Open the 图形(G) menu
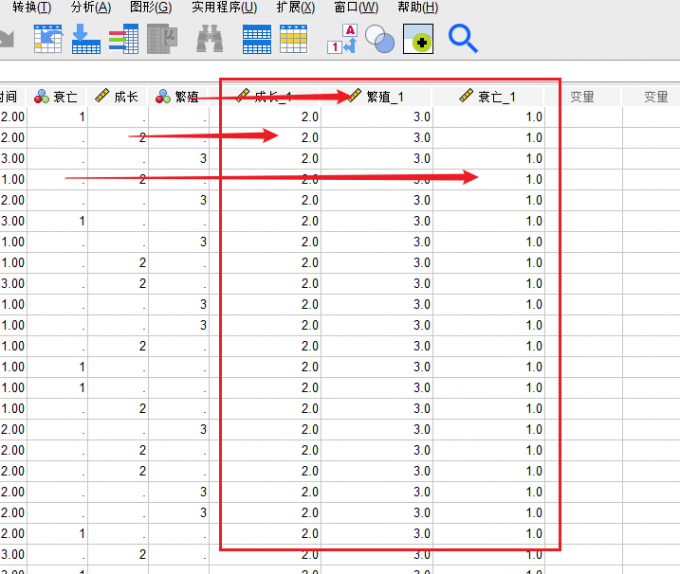The height and width of the screenshot is (574, 680). click(x=151, y=7)
